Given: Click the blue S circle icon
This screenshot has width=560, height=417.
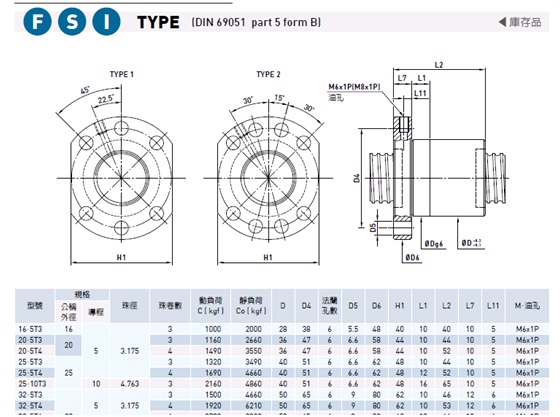Looking at the screenshot, I should coord(72,22).
